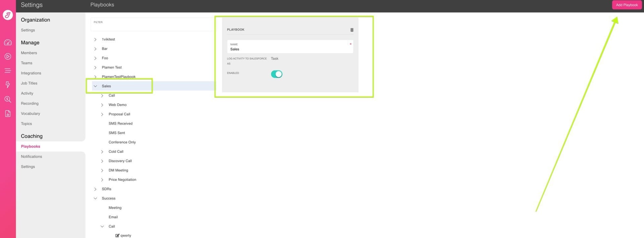Open Members in the Manage section
Image resolution: width=644 pixels, height=238 pixels.
(29, 53)
